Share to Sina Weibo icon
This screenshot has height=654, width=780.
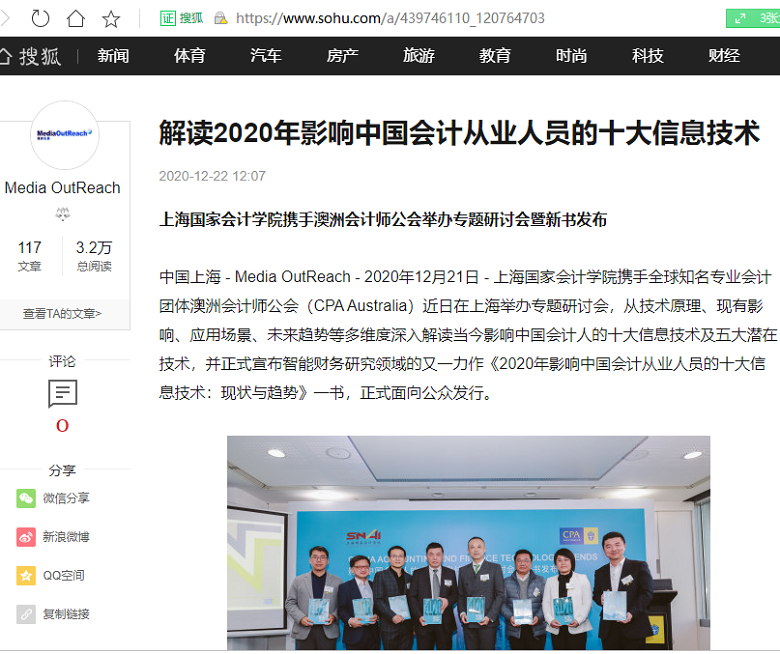[26, 537]
